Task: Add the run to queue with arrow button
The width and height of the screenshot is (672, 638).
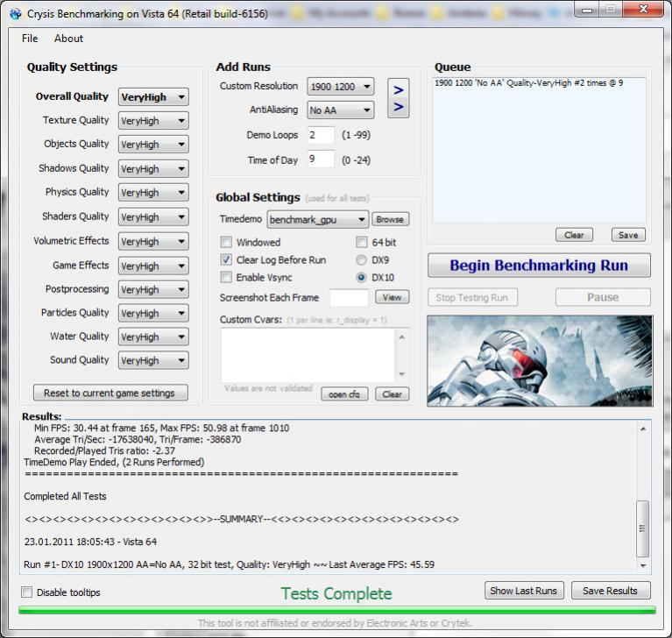Action: click(398, 98)
